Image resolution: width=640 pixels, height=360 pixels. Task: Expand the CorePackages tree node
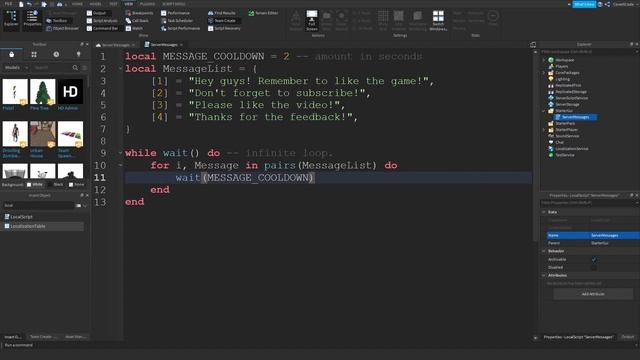point(544,73)
